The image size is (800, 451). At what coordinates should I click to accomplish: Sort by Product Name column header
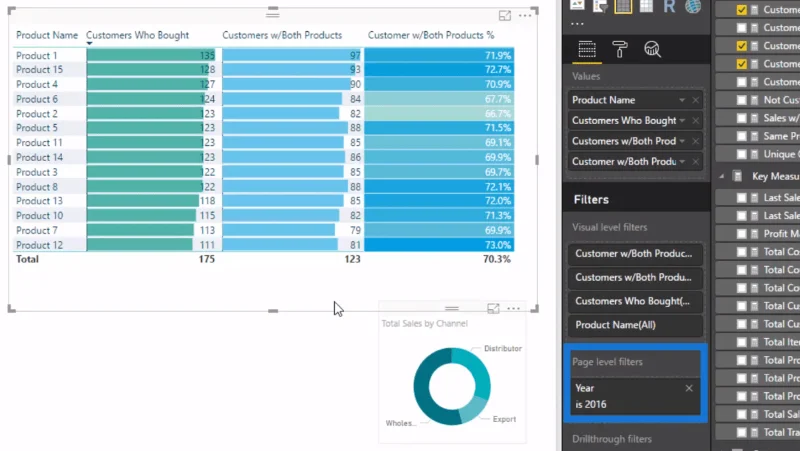[47, 35]
